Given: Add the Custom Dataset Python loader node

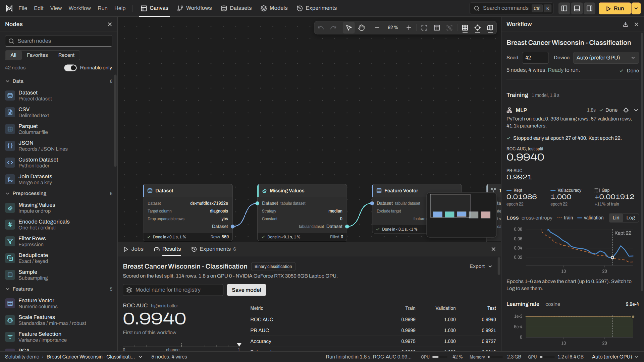Looking at the screenshot, I should 59,163.
